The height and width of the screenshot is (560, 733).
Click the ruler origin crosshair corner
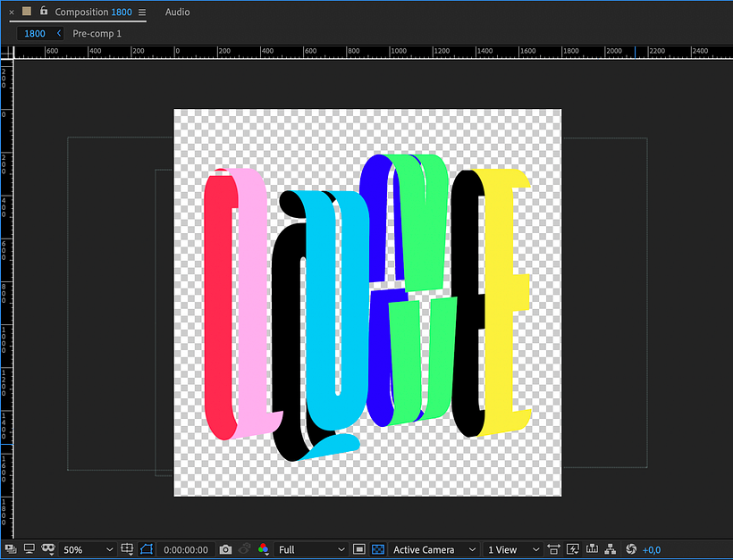point(7,53)
